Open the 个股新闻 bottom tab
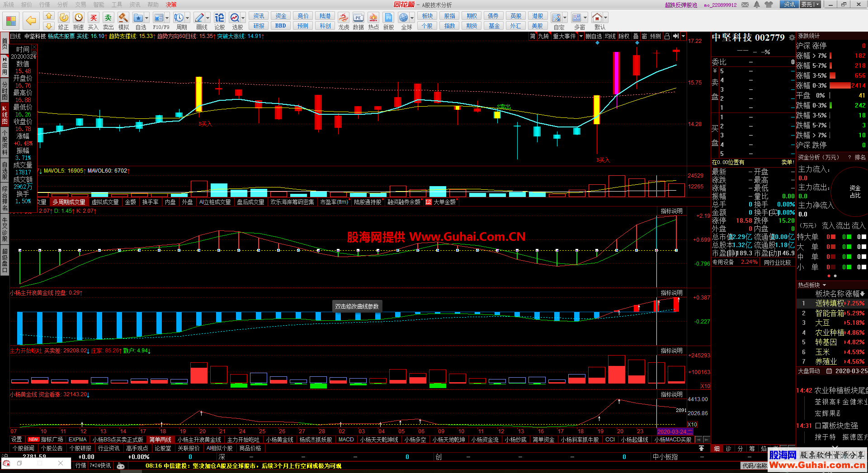The image size is (868, 473). [24, 449]
